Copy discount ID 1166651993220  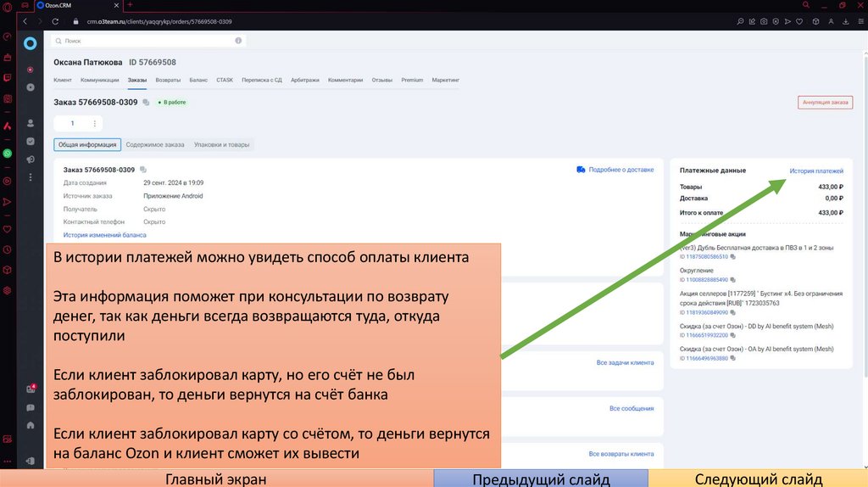coord(732,336)
